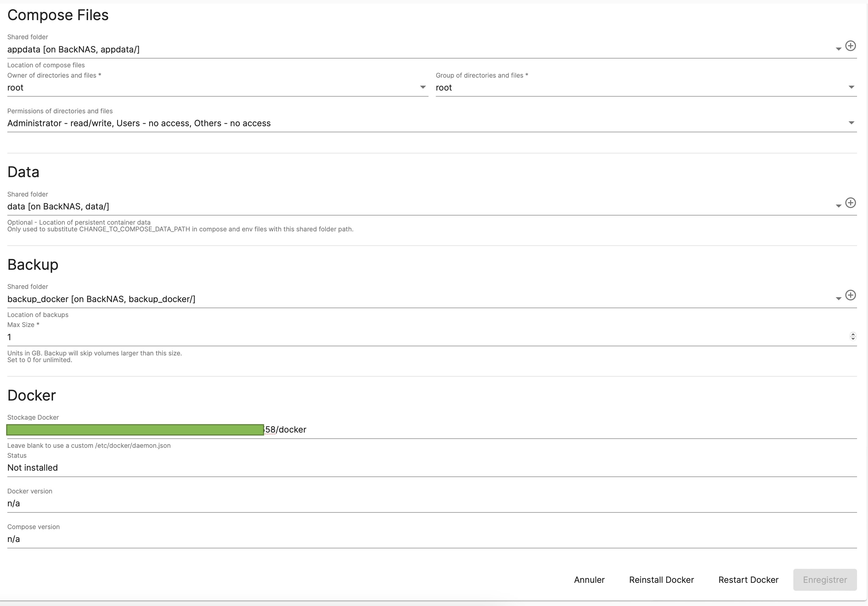The image size is (868, 606).
Task: Open the Compose Files shared folder dropdown
Action: pos(838,49)
